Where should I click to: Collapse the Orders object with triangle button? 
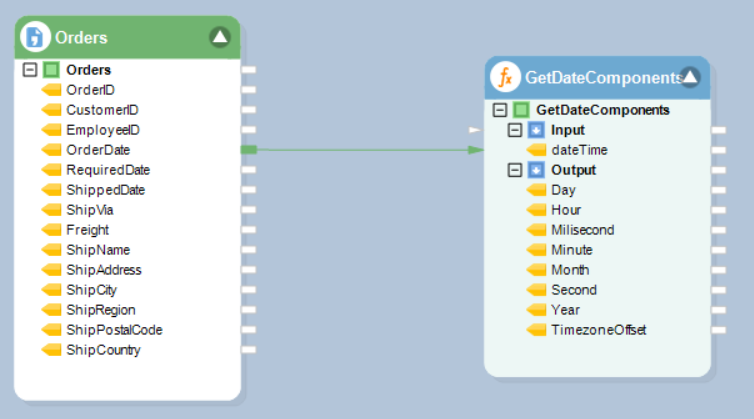220,37
